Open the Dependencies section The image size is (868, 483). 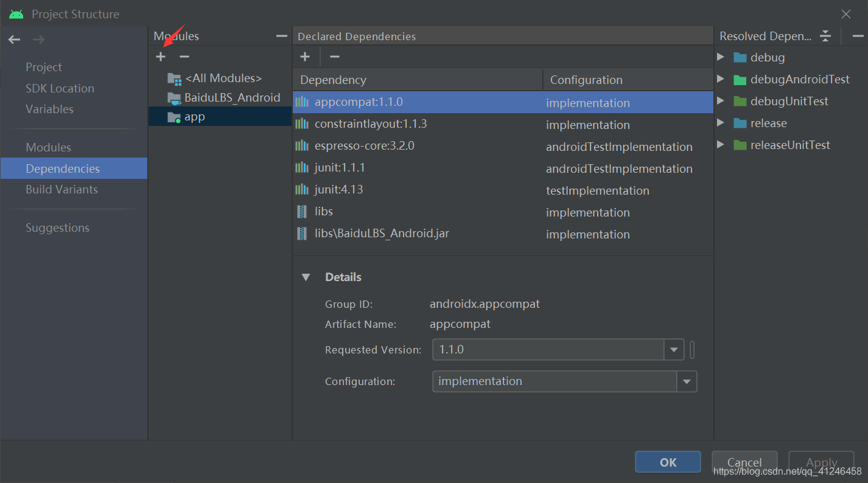tap(74, 169)
